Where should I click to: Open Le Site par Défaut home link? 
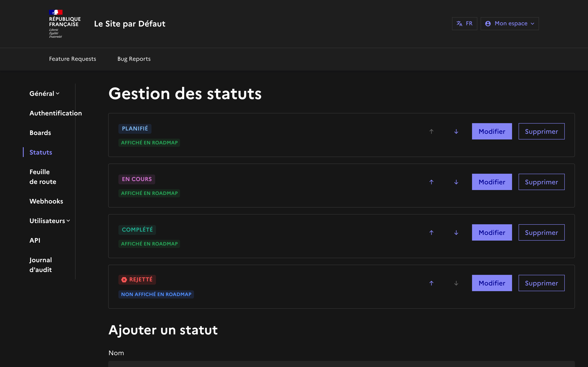129,24
